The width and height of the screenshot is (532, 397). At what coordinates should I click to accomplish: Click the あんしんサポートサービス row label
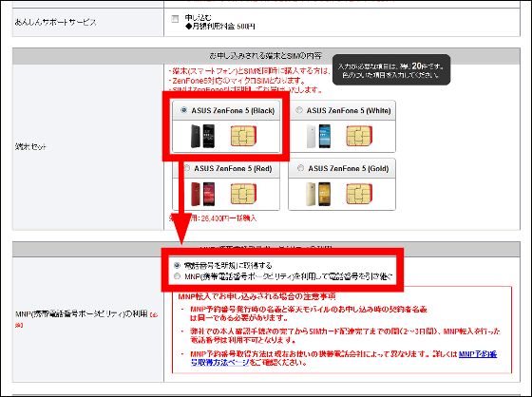[x=56, y=23]
